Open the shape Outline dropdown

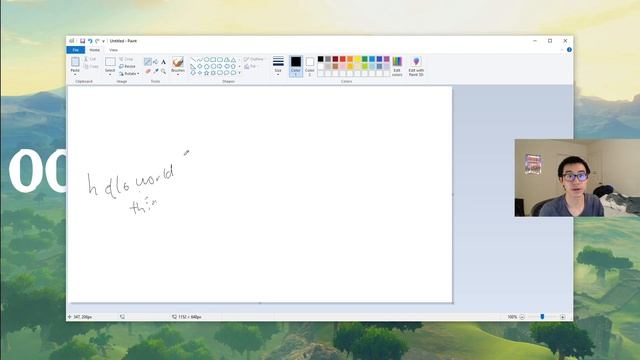pyautogui.click(x=254, y=59)
